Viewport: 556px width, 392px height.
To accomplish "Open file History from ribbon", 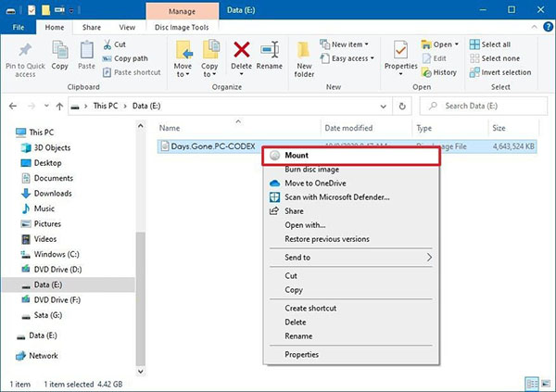I will coord(439,72).
